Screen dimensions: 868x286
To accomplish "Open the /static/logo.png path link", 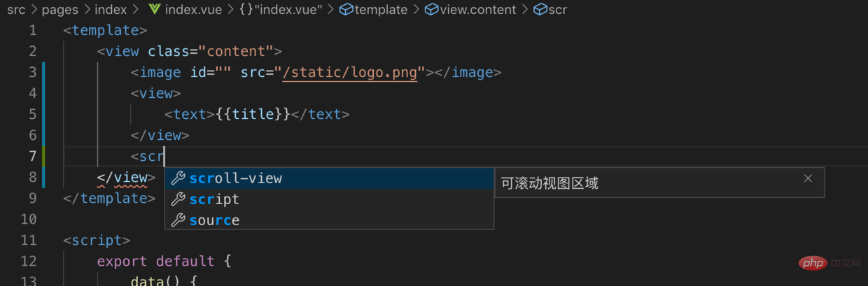I will click(350, 72).
